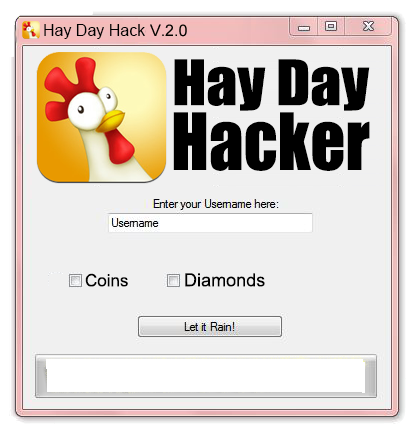Click the Let it Rain! button
This screenshot has width=415, height=434.
click(210, 327)
